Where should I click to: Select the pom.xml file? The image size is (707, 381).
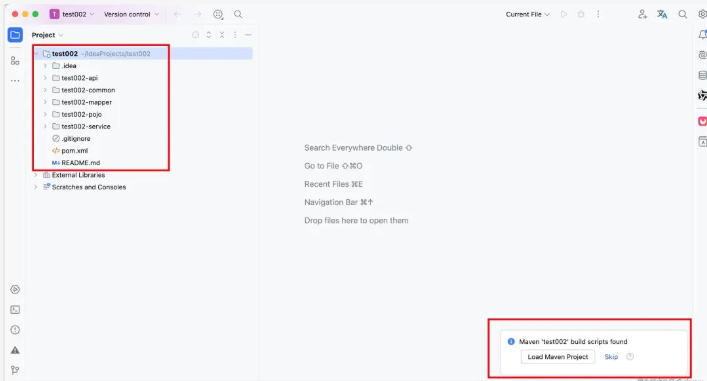point(74,151)
